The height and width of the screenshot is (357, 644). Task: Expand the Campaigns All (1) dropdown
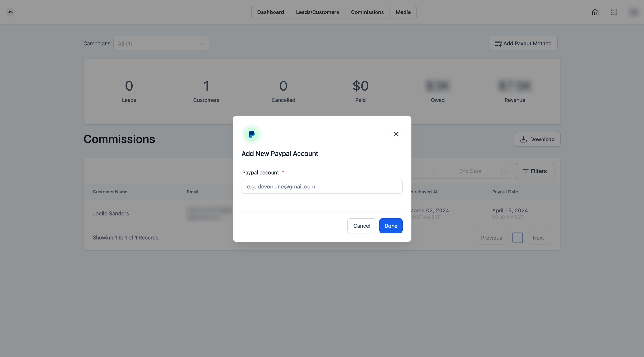click(161, 44)
